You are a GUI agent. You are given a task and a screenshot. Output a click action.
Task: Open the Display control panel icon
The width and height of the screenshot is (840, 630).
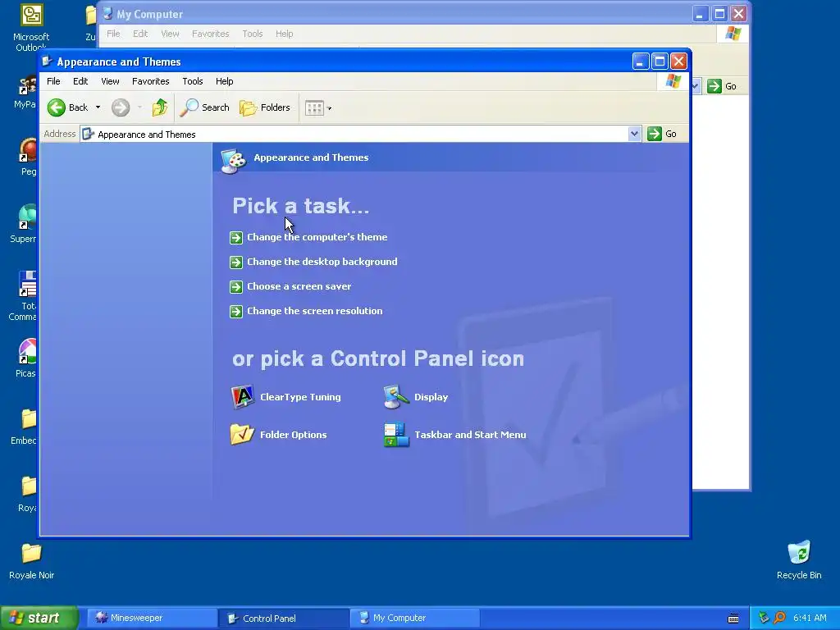(x=396, y=397)
